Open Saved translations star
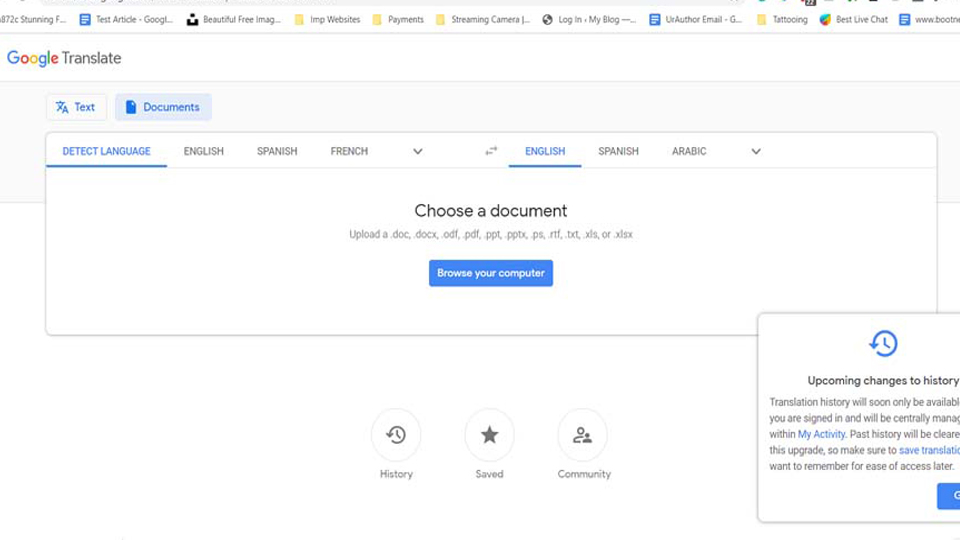 (489, 435)
